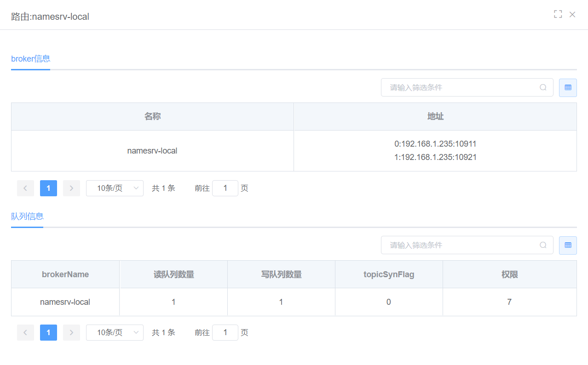Select namesrv-local cell in 队列信息 table

[65, 302]
